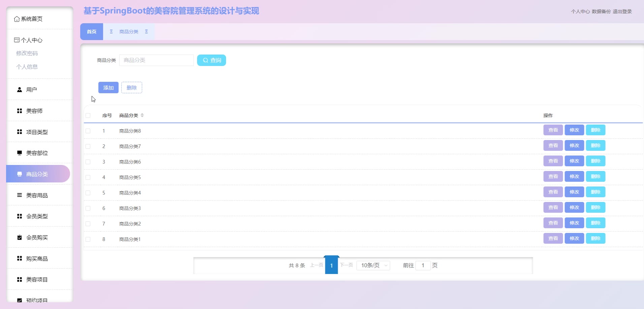Viewport: 644px width, 309px height.
Task: Open 个人信息 in the sidebar
Action: coord(27,67)
